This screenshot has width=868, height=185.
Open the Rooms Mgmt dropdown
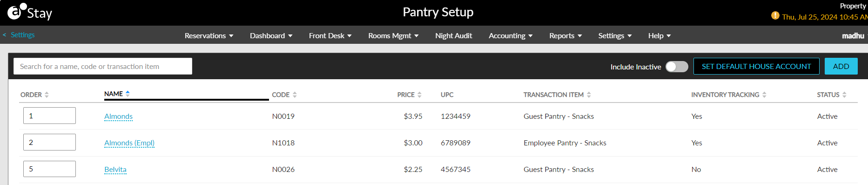(x=393, y=36)
